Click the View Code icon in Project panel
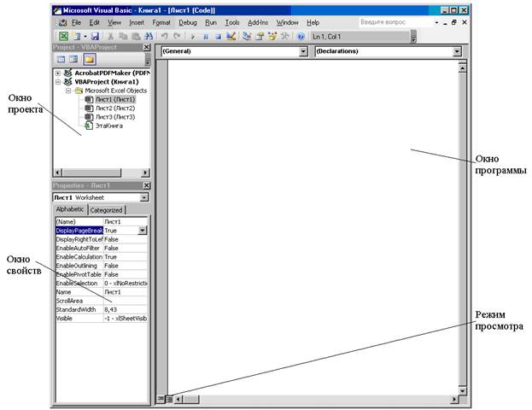The height and width of the screenshot is (410, 532). (61, 60)
